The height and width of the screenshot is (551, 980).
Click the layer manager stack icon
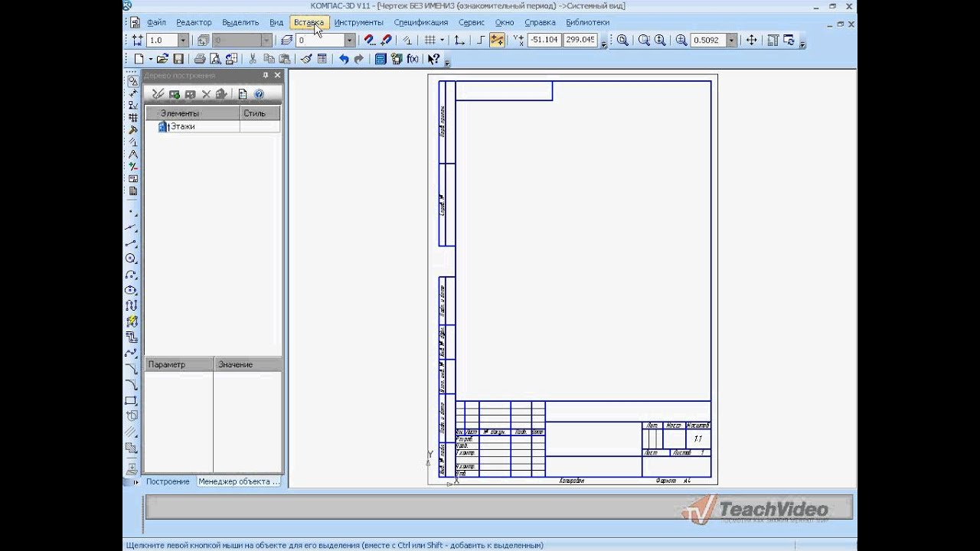click(x=287, y=40)
